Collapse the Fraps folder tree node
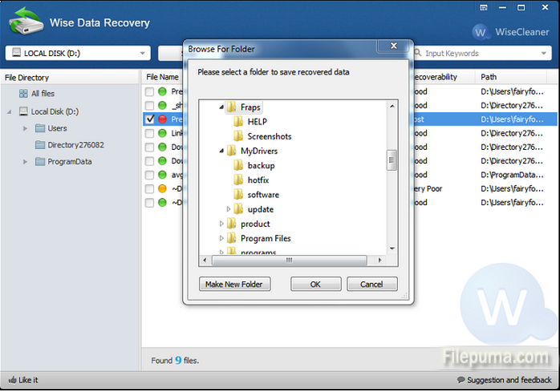Screen dimensions: 560x392 pyautogui.click(x=221, y=107)
